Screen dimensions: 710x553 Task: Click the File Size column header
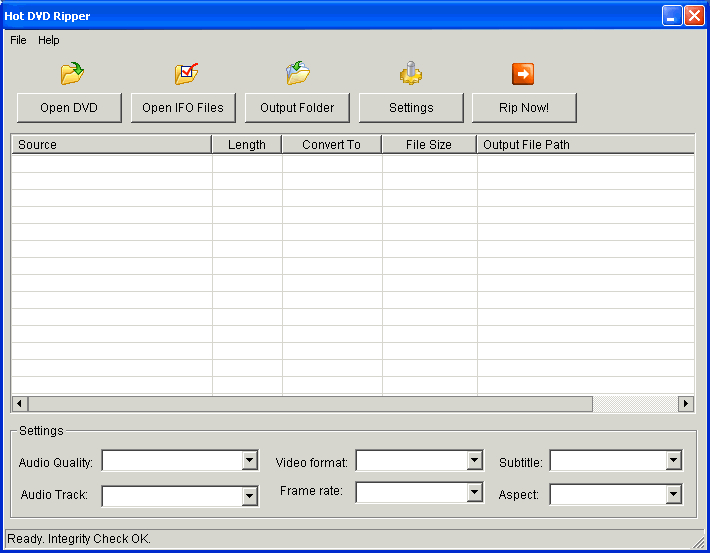coord(429,144)
